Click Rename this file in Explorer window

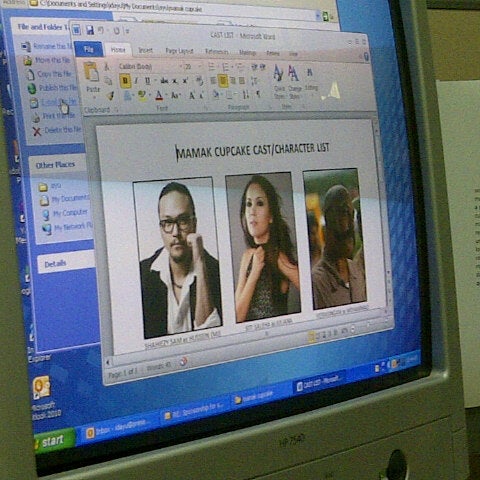[47, 46]
